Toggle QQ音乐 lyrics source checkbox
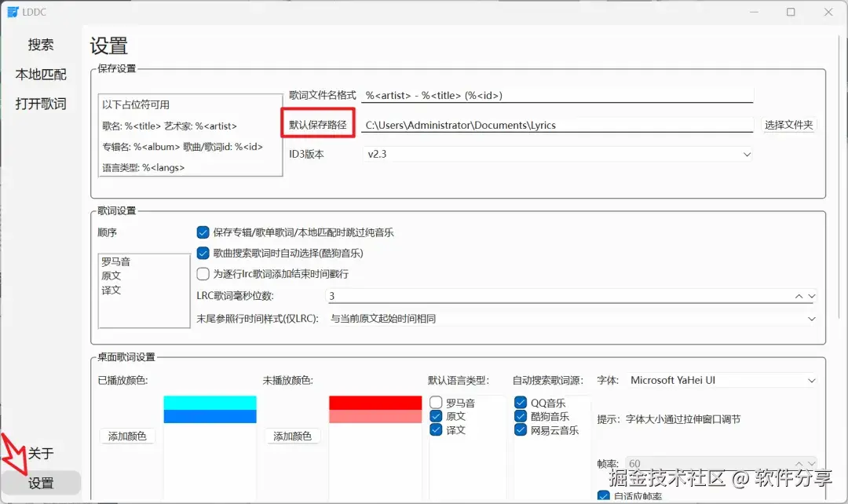This screenshot has width=848, height=504. click(x=521, y=402)
